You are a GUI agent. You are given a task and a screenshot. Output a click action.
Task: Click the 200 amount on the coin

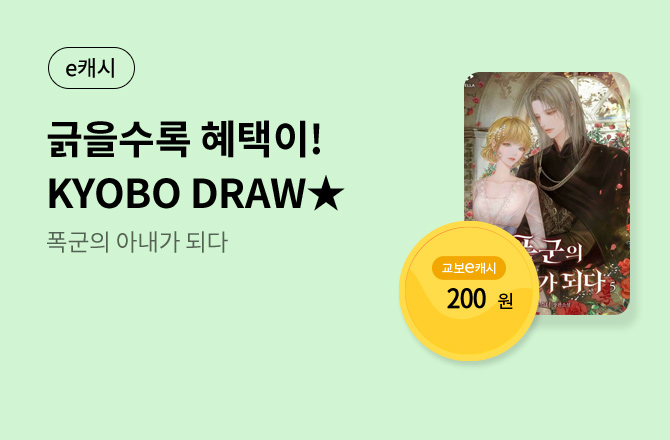466,299
